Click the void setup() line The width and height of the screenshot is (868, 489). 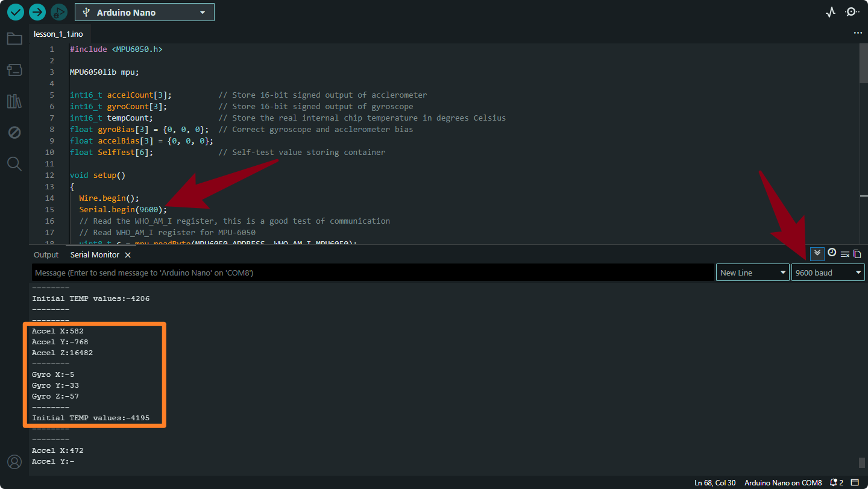point(98,175)
